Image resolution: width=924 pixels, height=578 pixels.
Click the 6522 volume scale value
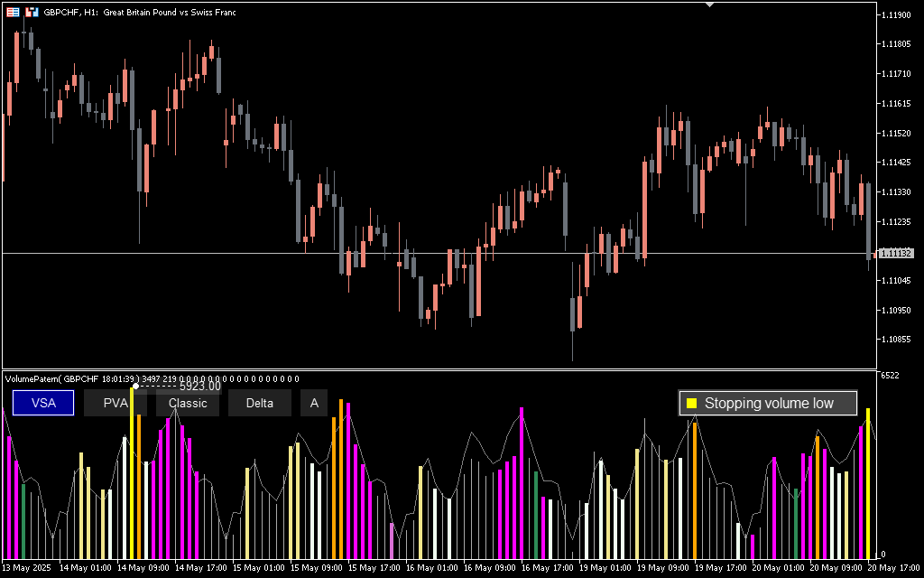click(x=889, y=376)
